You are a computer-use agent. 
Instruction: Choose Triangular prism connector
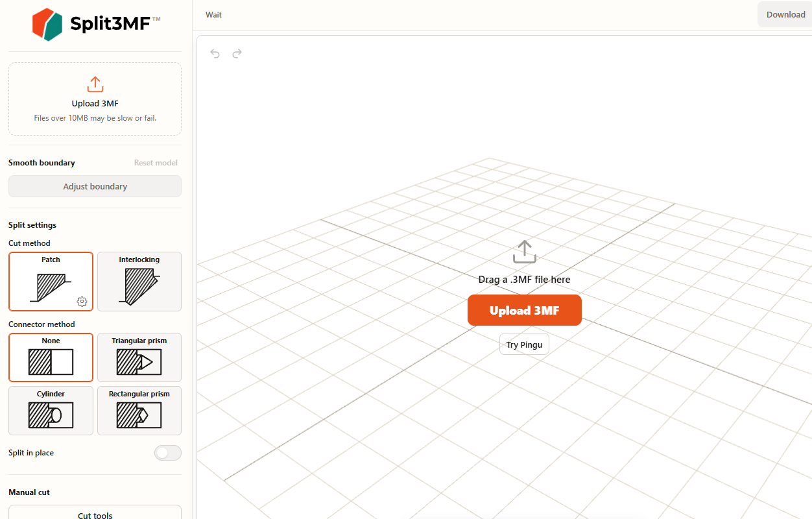point(139,357)
